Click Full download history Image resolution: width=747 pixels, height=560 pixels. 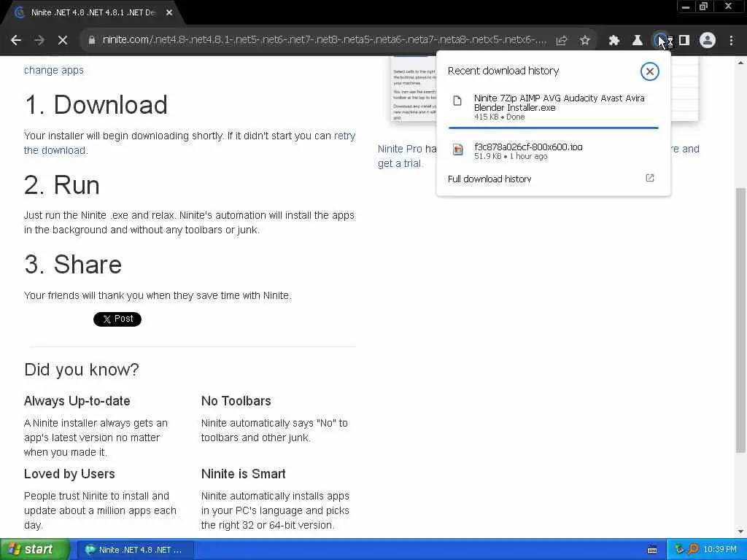[x=489, y=179]
